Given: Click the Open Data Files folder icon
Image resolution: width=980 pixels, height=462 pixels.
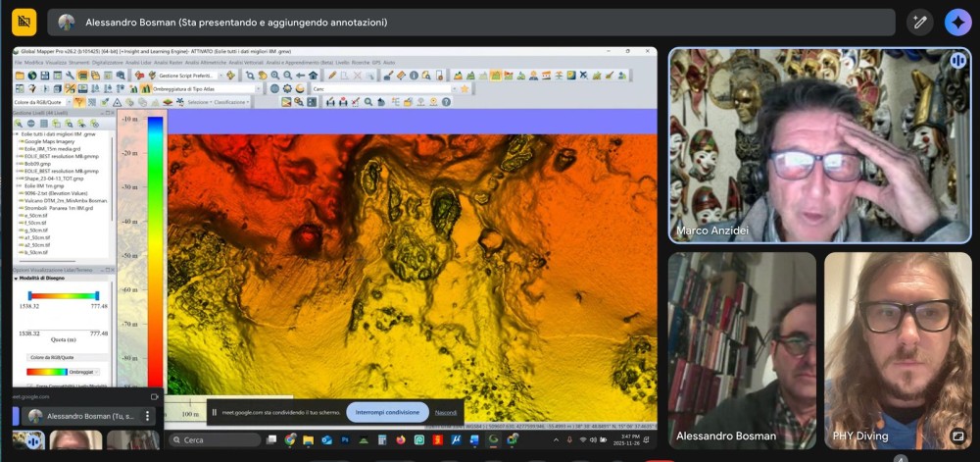Looking at the screenshot, I should 20,76.
